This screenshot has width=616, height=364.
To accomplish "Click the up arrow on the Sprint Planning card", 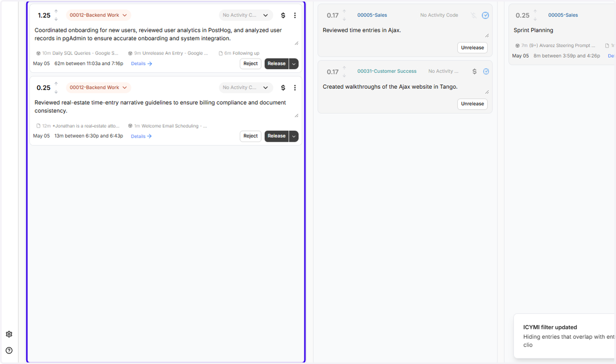I will pos(535,12).
